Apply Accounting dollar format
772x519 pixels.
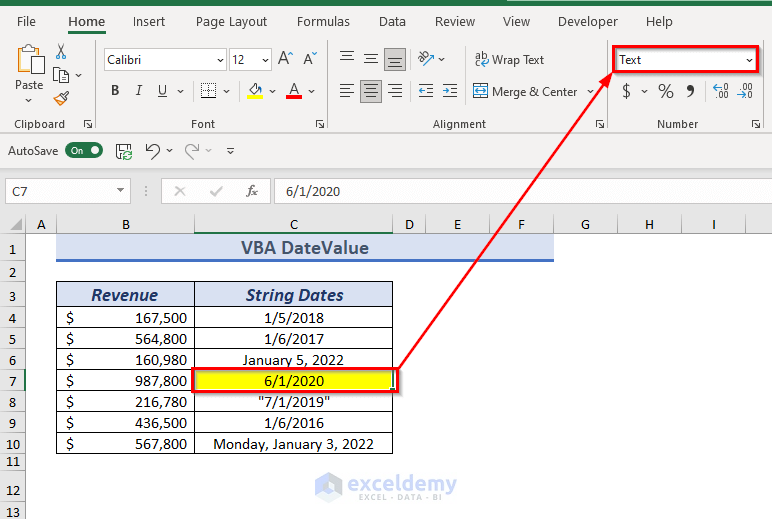pos(626,91)
